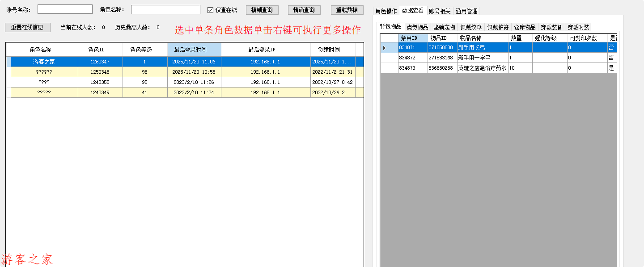This screenshot has height=267, width=644.
Task: Open the 账号相关 tab
Action: click(x=440, y=11)
